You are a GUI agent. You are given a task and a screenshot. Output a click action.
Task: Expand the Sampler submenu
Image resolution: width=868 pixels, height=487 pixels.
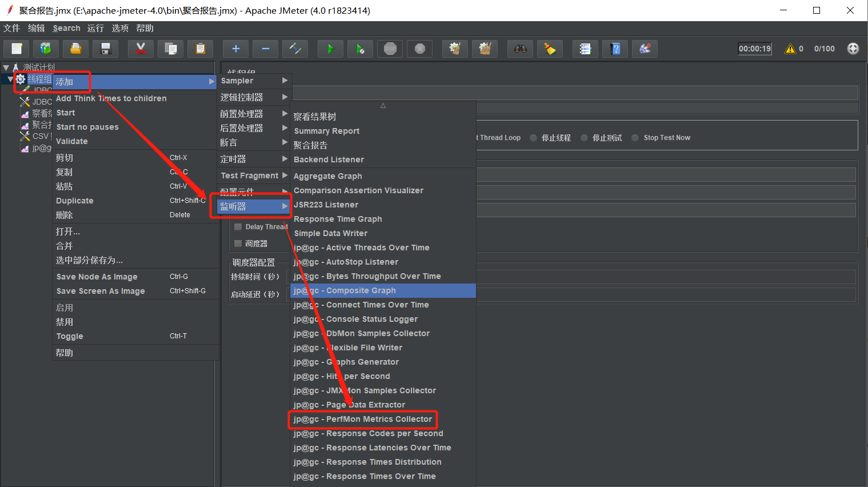click(254, 81)
